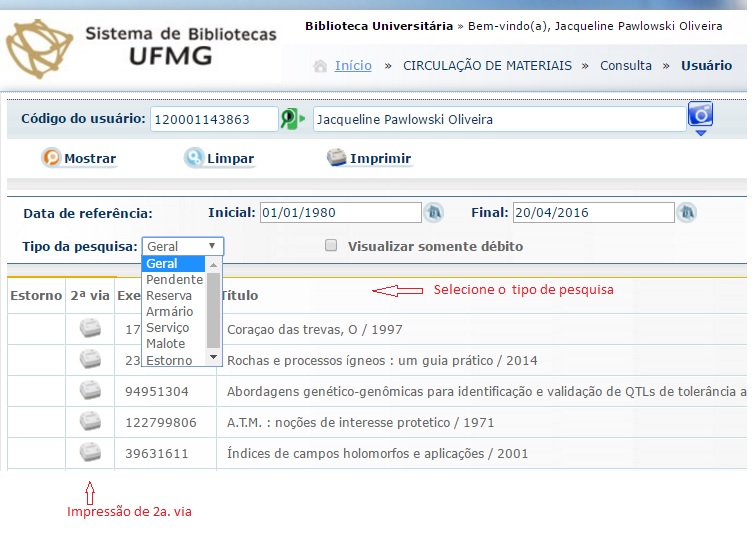Print 2ª via for Rochas e processos ígneos
Viewport: 756px width, 560px height.
click(x=90, y=359)
